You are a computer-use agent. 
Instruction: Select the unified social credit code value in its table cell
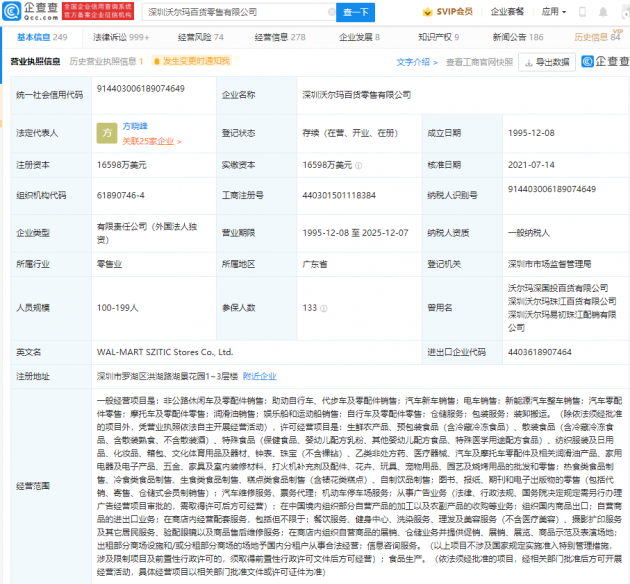[x=141, y=89]
